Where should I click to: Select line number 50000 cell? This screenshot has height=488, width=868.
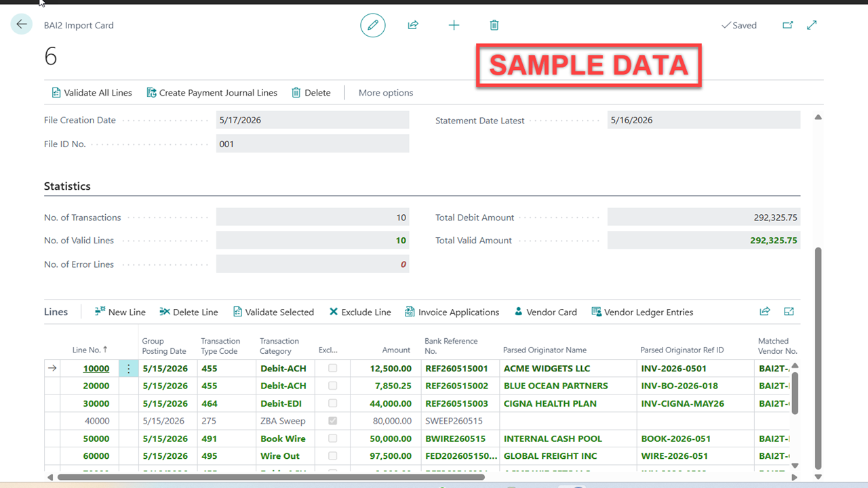[x=90, y=439]
